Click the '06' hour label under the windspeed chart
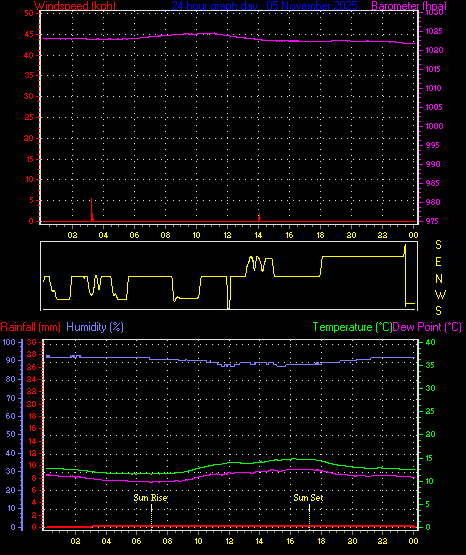 tap(134, 235)
